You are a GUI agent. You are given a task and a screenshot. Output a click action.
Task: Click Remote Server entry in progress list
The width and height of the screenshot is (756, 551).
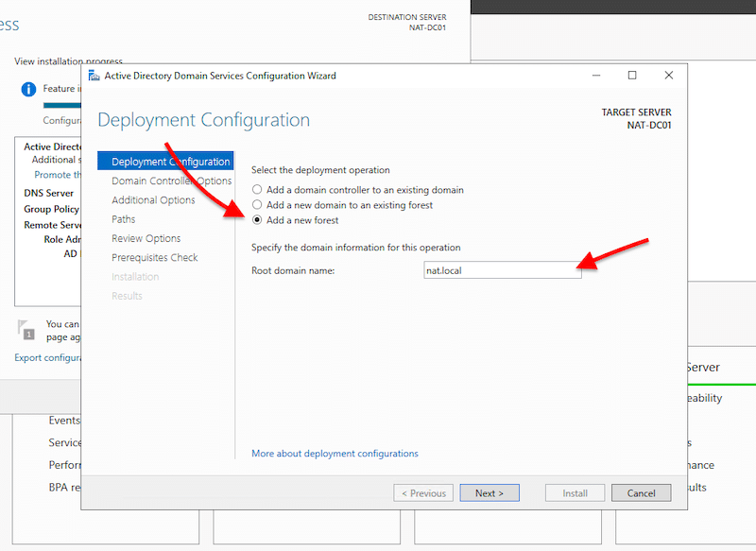pyautogui.click(x=52, y=225)
